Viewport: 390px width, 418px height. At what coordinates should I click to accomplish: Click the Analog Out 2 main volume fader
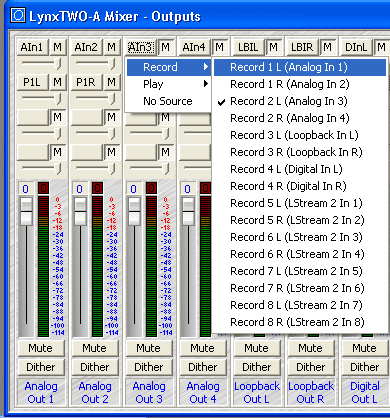click(80, 211)
